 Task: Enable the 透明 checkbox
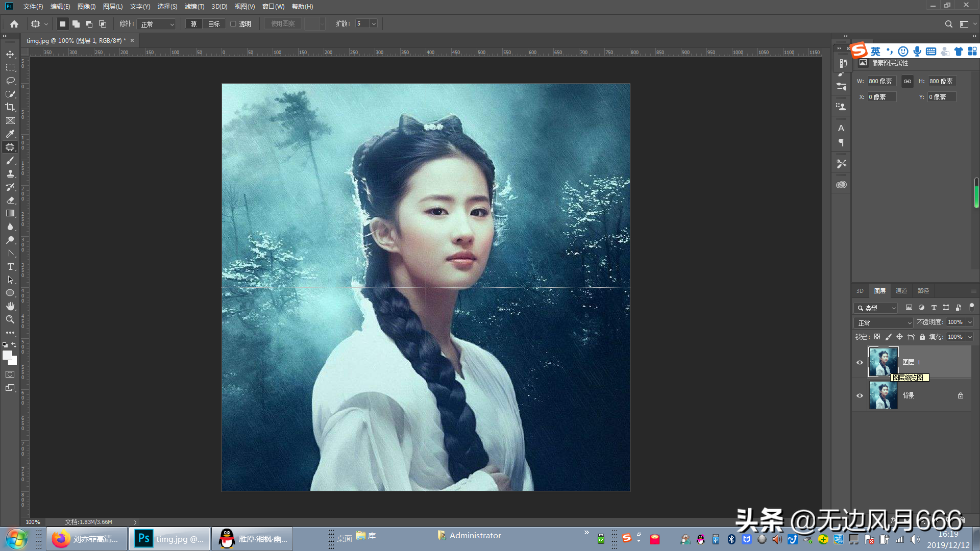pos(233,24)
